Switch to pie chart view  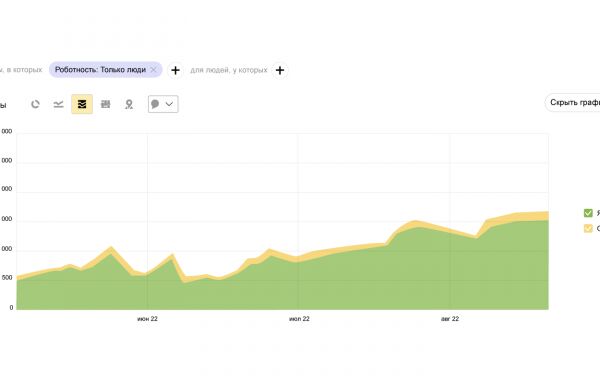click(35, 104)
